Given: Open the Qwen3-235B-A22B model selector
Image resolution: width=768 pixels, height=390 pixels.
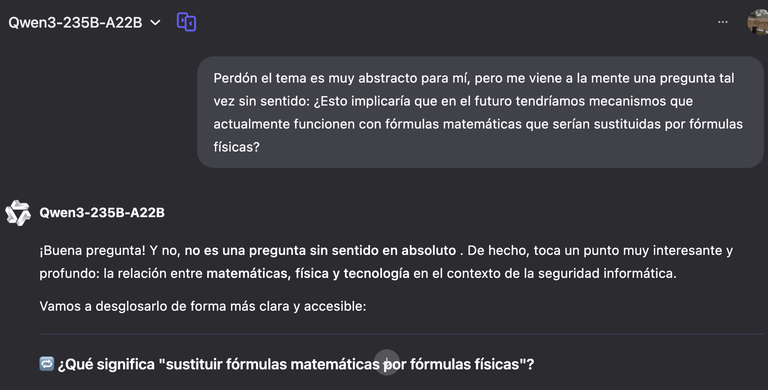Looking at the screenshot, I should 84,23.
